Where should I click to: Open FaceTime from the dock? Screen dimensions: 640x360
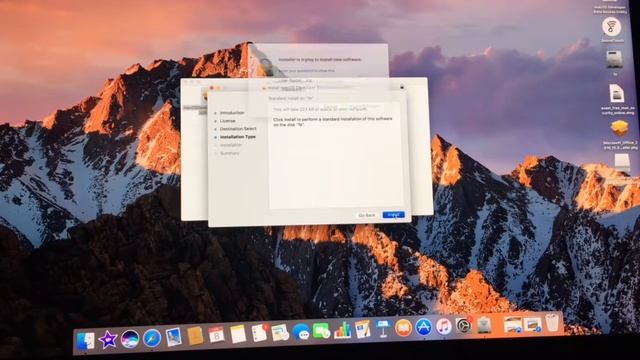[x=321, y=331]
